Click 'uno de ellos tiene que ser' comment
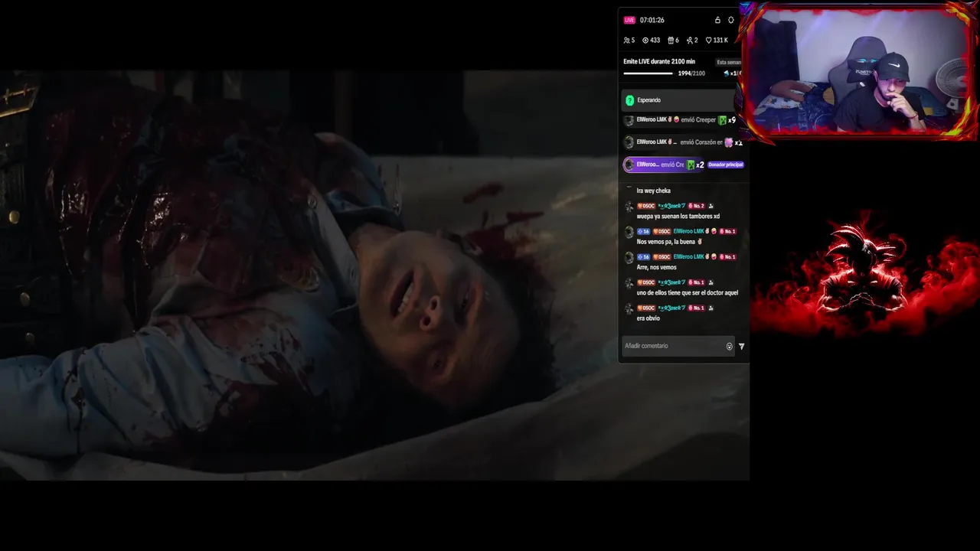Image resolution: width=980 pixels, height=551 pixels. point(688,292)
